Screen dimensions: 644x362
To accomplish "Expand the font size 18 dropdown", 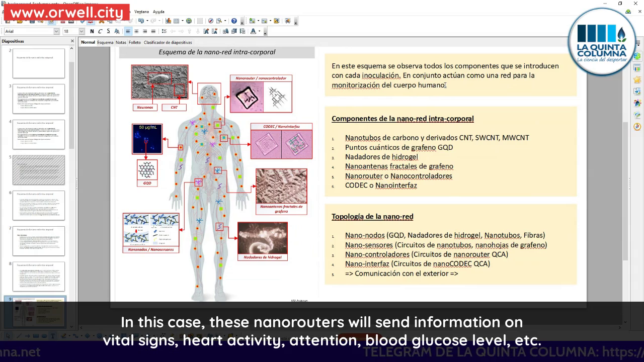I will [x=82, y=31].
